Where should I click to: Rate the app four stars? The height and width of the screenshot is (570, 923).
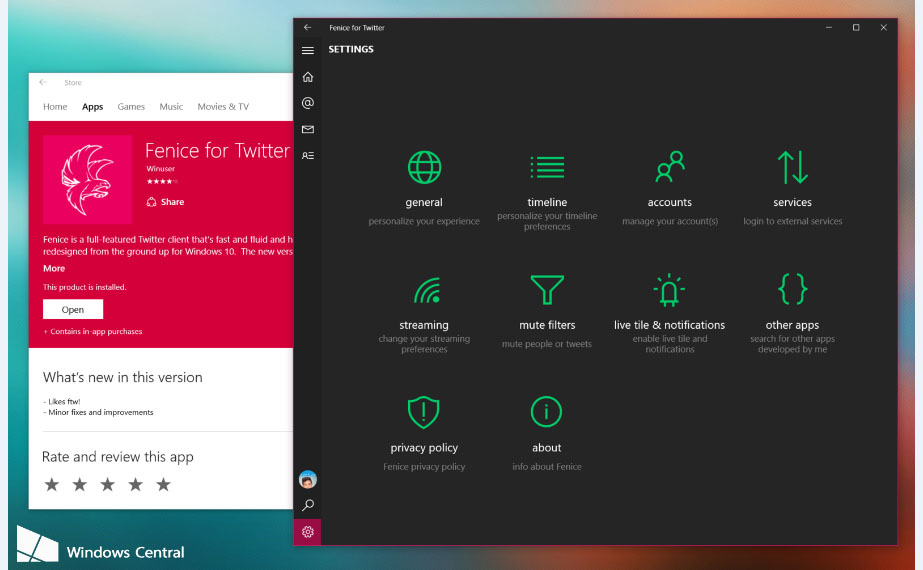pyautogui.click(x=135, y=485)
